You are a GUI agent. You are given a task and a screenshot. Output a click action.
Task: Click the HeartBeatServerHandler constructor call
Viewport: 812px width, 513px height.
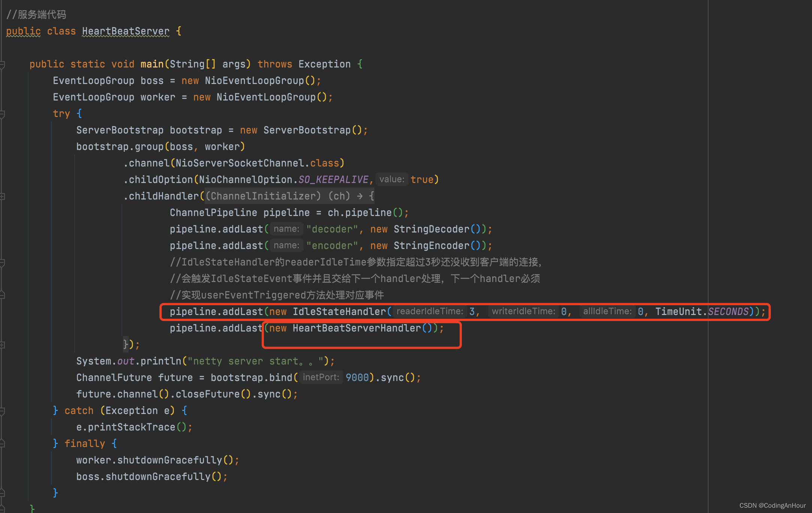[357, 328]
